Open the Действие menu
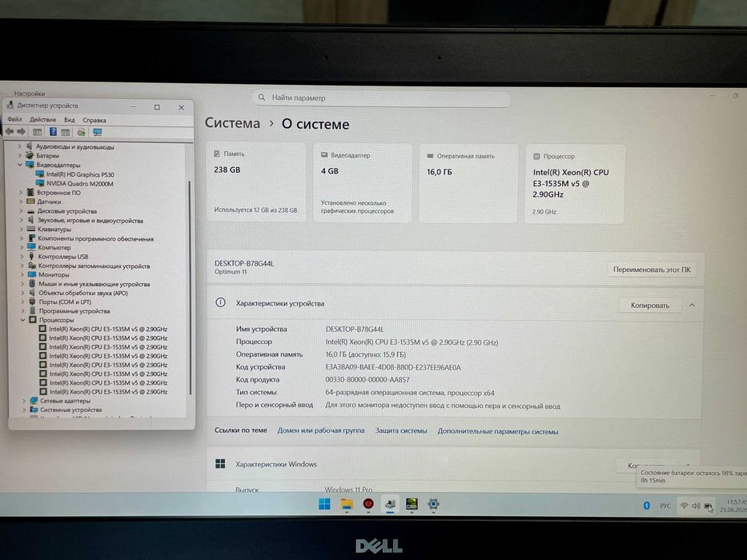The height and width of the screenshot is (560, 747). click(x=43, y=119)
